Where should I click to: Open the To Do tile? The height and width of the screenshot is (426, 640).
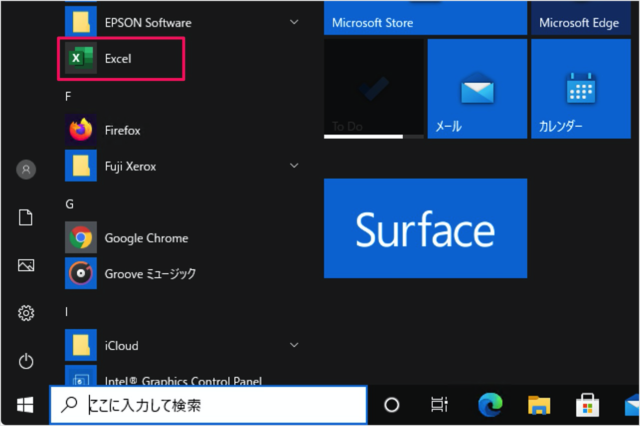pyautogui.click(x=373, y=89)
